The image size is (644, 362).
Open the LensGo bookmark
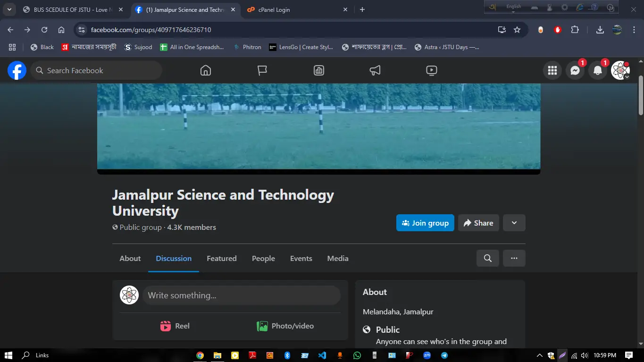pos(301,47)
